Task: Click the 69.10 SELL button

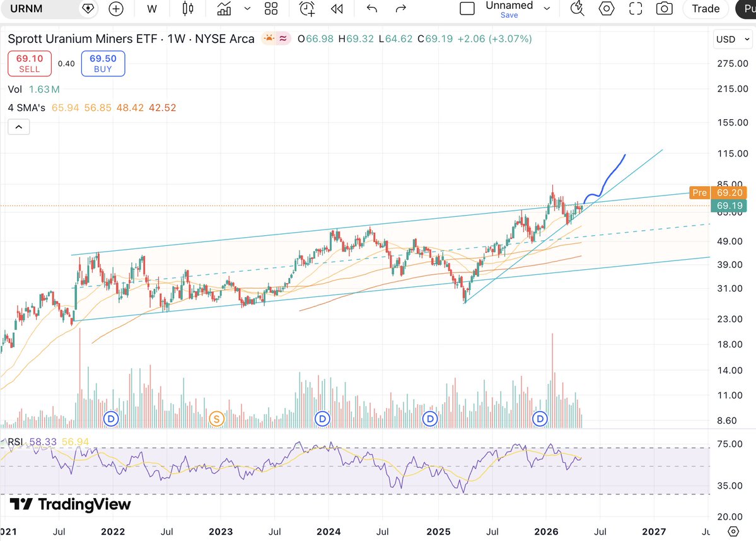Action: point(30,64)
